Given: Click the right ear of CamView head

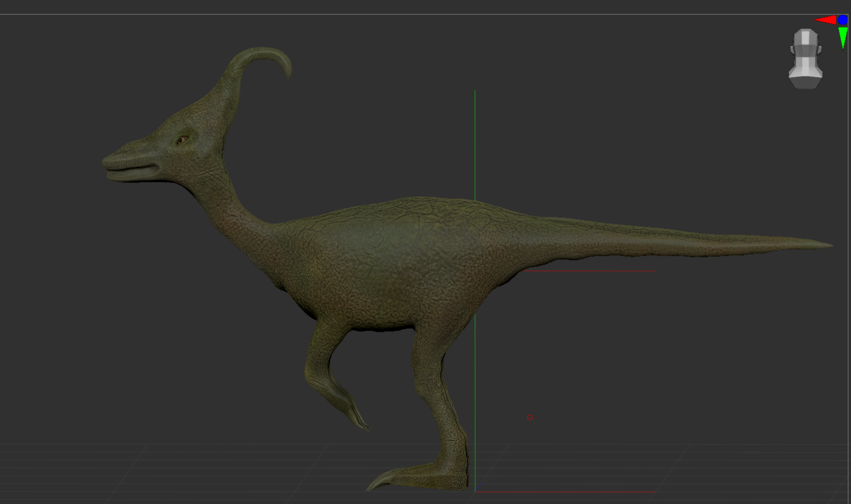Looking at the screenshot, I should (819, 50).
